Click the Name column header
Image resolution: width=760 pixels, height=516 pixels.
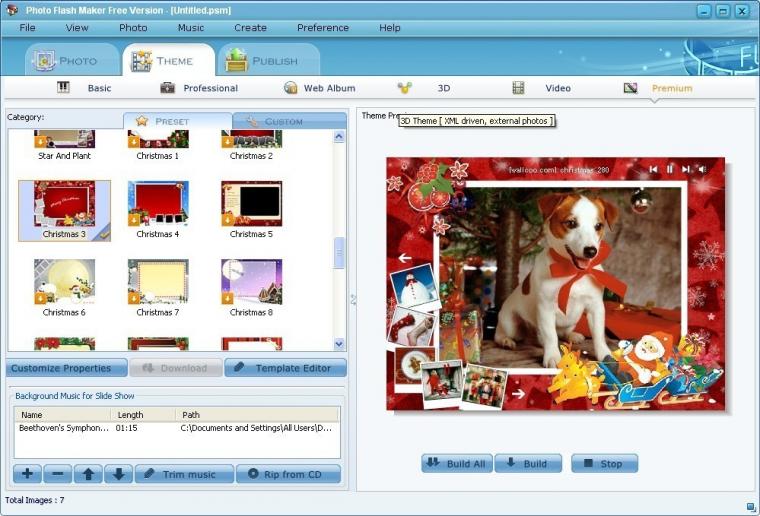coord(63,415)
